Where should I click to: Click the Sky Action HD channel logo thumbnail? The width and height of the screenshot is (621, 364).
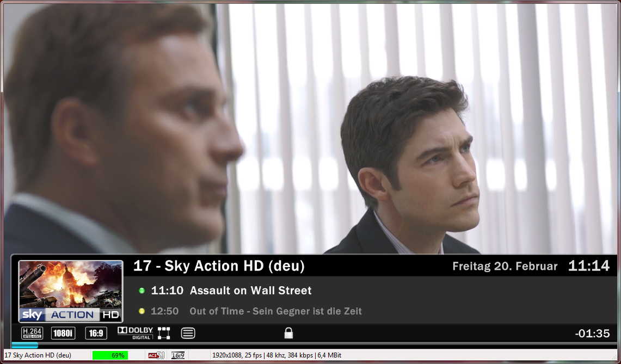click(71, 291)
